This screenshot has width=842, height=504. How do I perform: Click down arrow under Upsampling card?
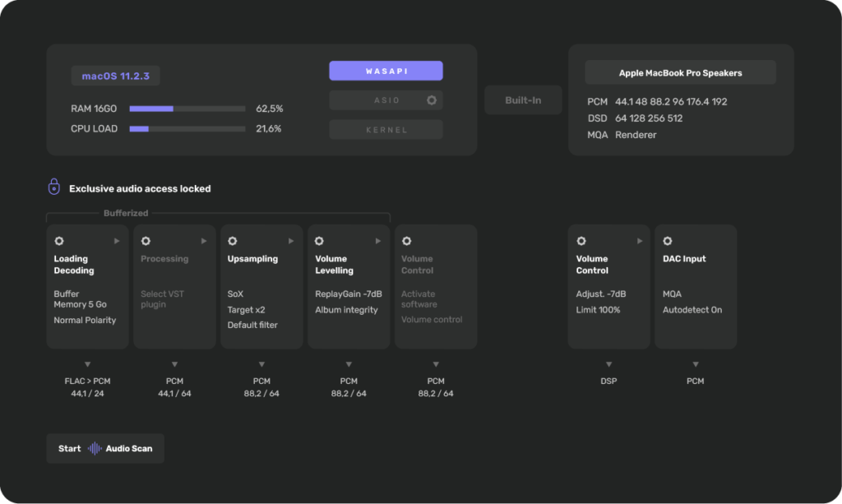(x=261, y=364)
